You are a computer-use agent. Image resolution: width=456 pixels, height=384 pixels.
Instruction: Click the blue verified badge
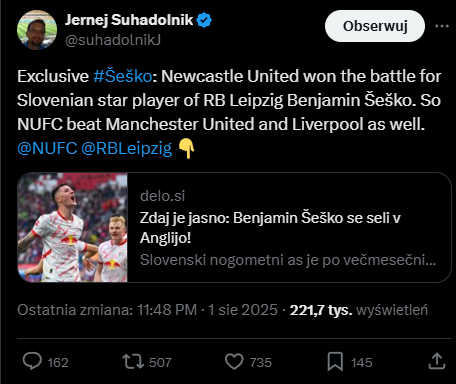tap(204, 20)
